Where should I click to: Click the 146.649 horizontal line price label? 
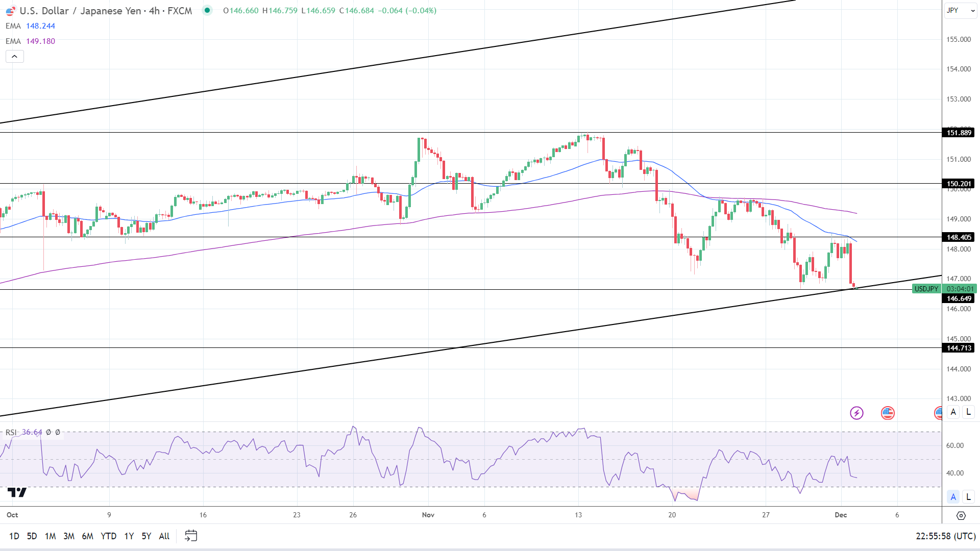click(959, 298)
